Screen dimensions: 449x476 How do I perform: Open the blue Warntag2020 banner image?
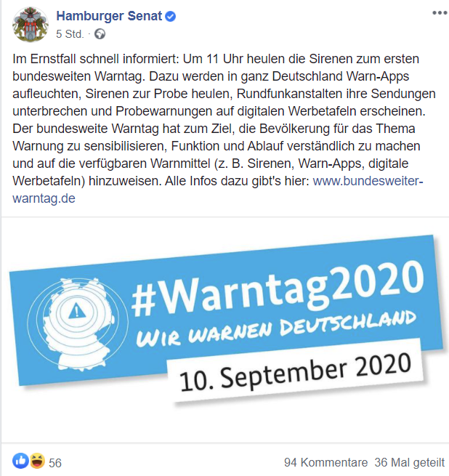click(226, 319)
